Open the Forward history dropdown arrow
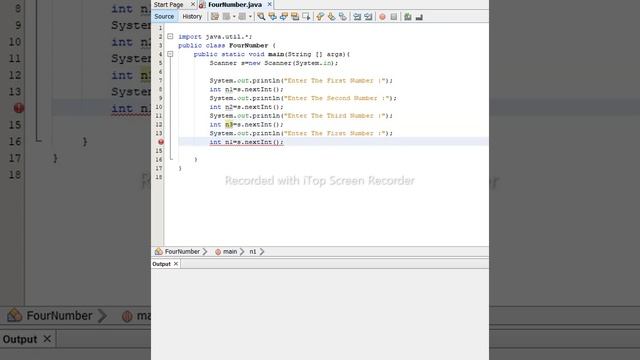Image resolution: width=640 pixels, height=360 pixels. pos(250,17)
